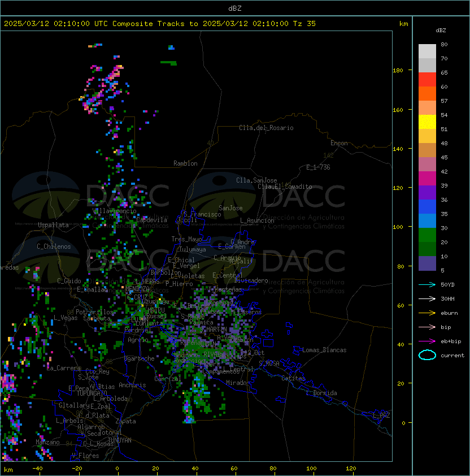This screenshot has width=470, height=476.
Task: Pick the light gray 80-70 dBZ swatch
Action: pos(427,51)
